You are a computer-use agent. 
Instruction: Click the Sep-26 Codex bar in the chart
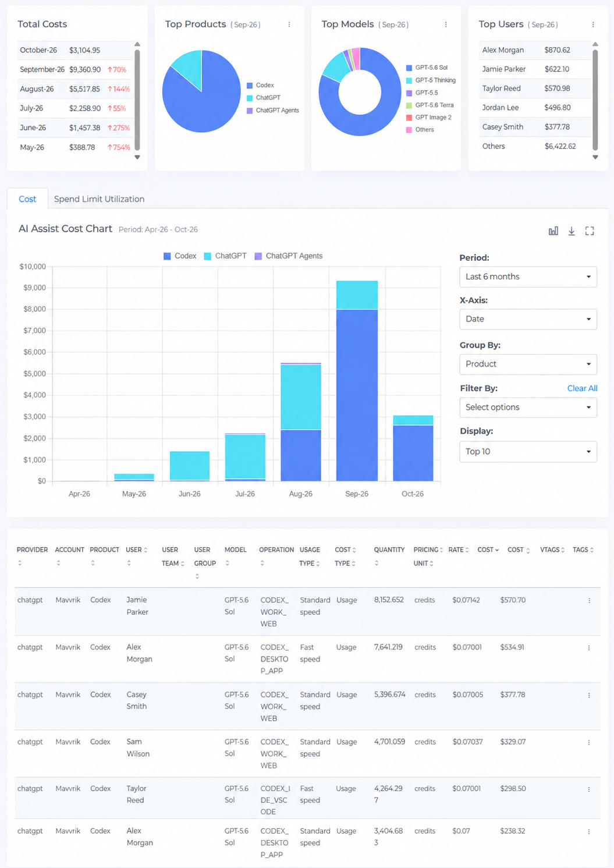pyautogui.click(x=357, y=395)
